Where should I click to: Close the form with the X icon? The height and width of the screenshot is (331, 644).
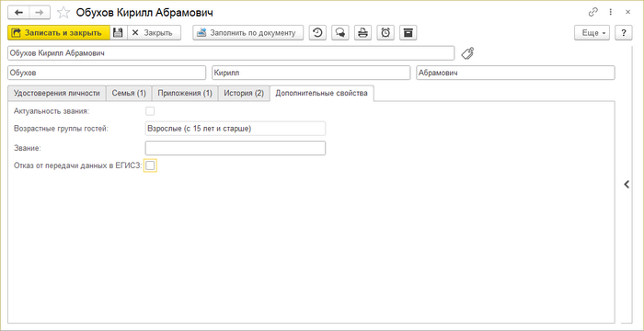pos(628,12)
